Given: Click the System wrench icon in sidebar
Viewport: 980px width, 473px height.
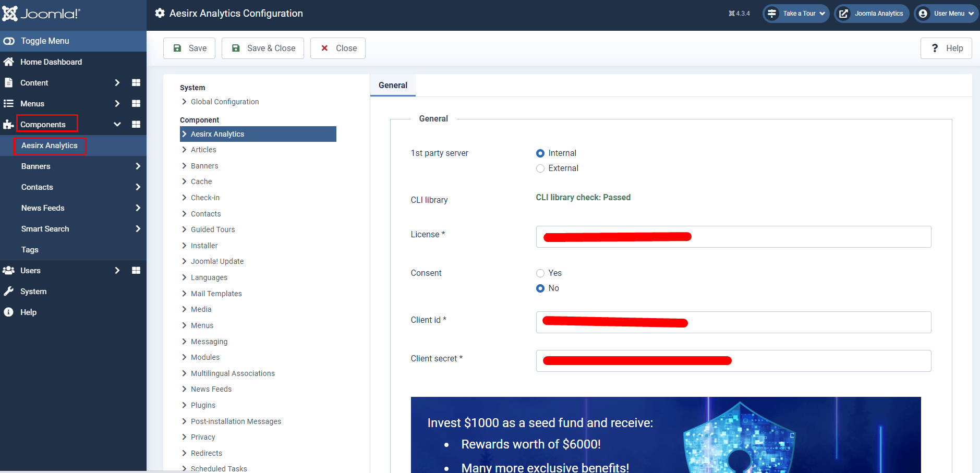Looking at the screenshot, I should click(9, 292).
